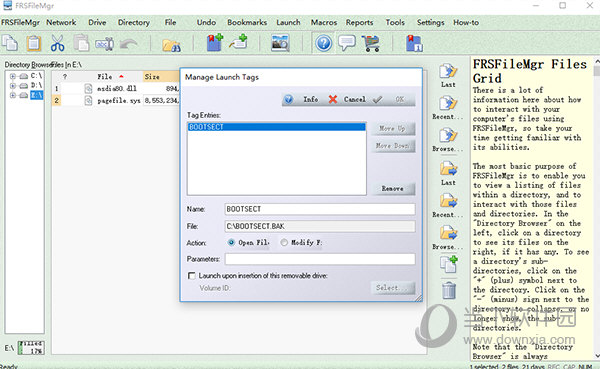Click the Name input field
This screenshot has height=369, width=600.
320,209
